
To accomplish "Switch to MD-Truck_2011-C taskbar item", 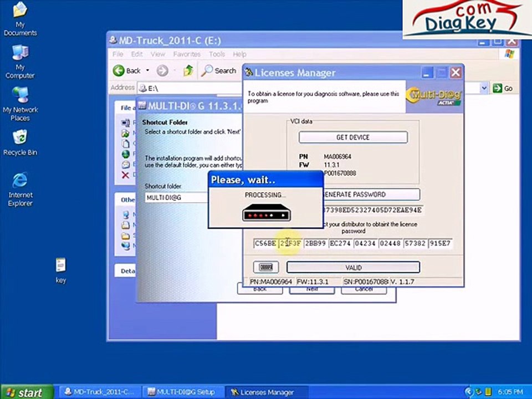I will pos(100,392).
